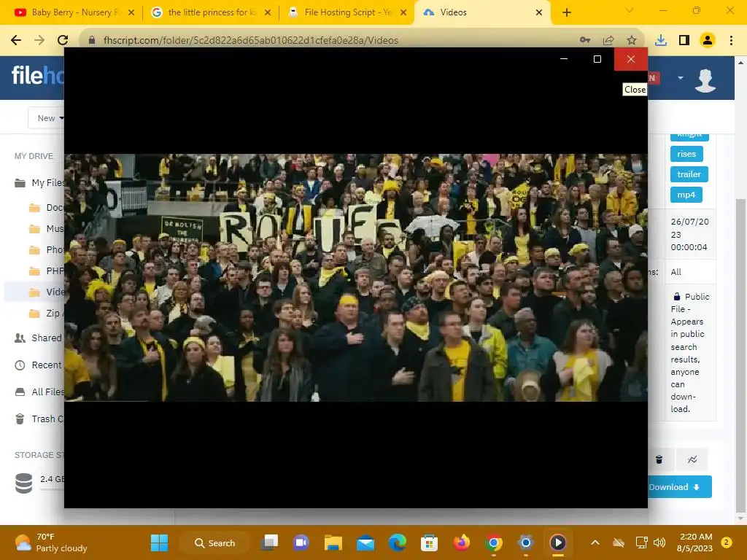Open media player taskbar icon
This screenshot has width=747, height=560.
click(x=558, y=542)
